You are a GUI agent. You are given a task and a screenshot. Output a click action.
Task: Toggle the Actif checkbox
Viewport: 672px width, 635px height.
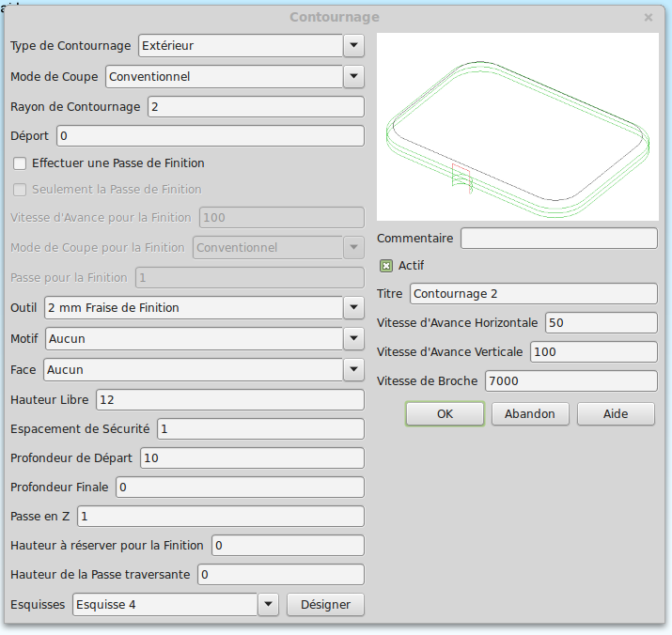(x=385, y=266)
